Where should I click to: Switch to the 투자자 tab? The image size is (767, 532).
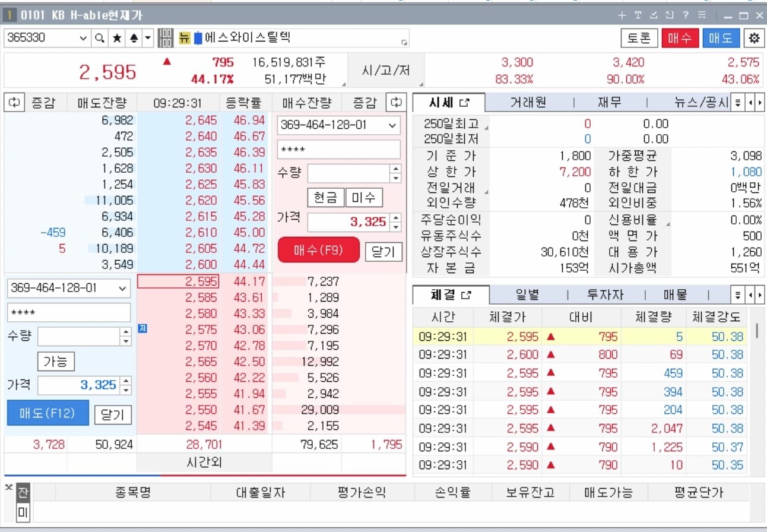[605, 294]
